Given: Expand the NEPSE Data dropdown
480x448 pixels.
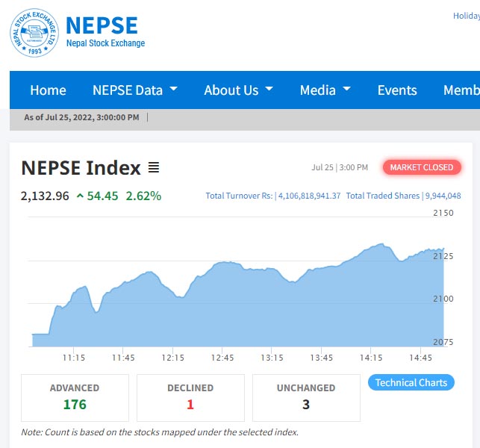Looking at the screenshot, I should [x=134, y=90].
